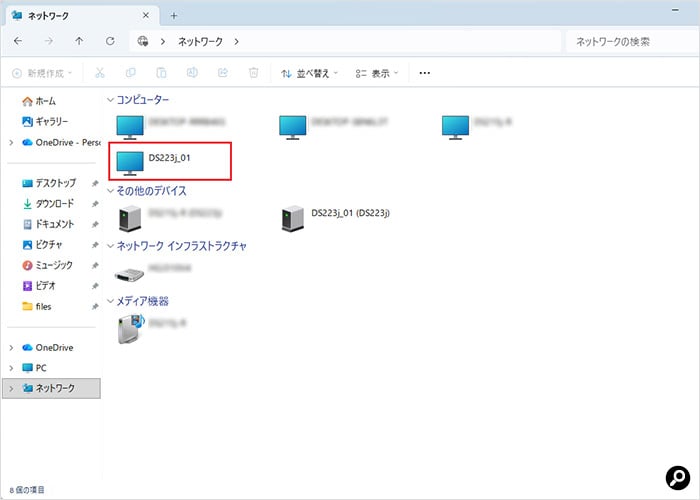Click the network globe icon in address bar
The height and width of the screenshot is (500, 700).
143,41
